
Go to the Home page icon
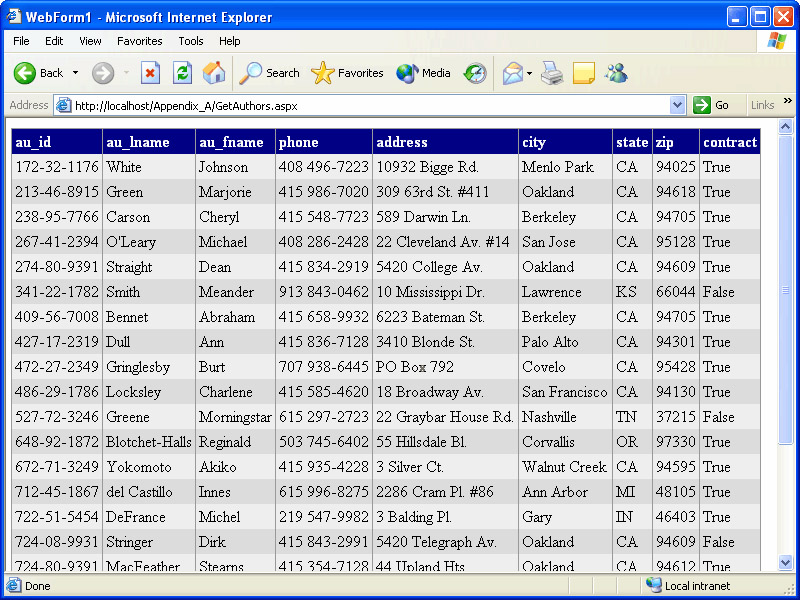pos(214,73)
